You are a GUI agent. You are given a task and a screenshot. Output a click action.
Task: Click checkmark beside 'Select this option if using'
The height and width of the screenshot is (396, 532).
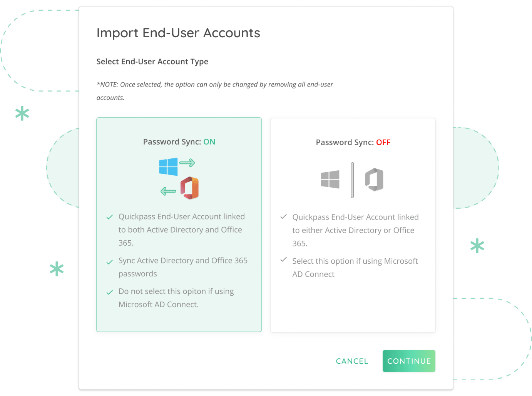click(284, 260)
